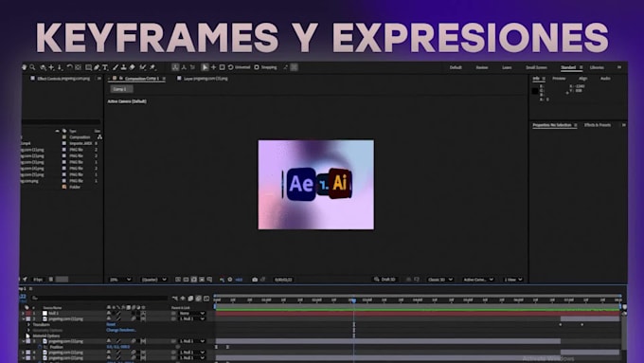This screenshot has height=363, width=644.
Task: Select the Brush tool
Action: (x=116, y=67)
